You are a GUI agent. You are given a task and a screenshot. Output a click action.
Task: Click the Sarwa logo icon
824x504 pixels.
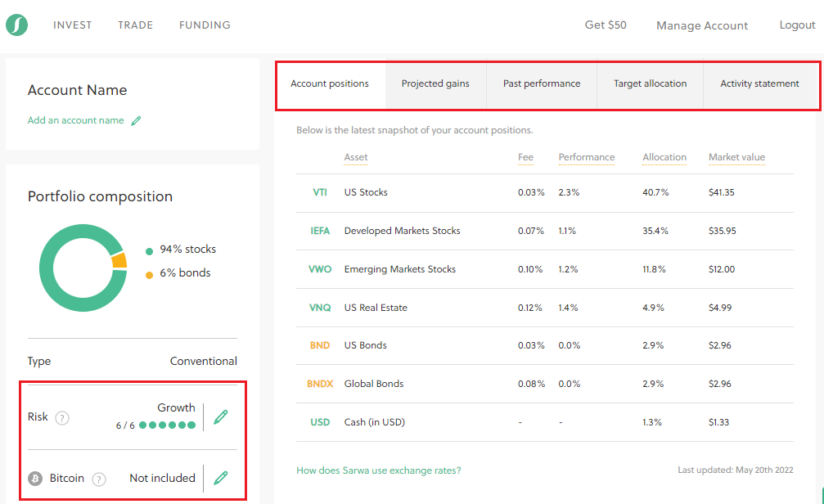coord(16,25)
